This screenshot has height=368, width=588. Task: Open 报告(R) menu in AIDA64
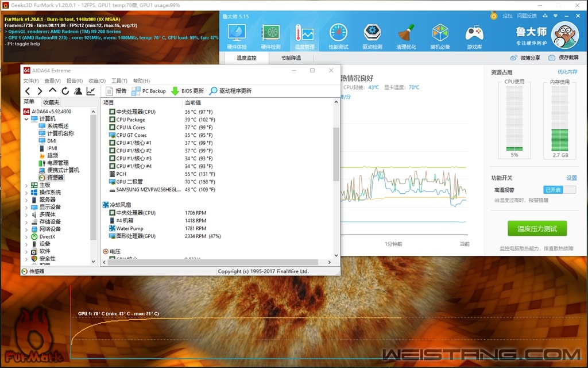coord(74,80)
